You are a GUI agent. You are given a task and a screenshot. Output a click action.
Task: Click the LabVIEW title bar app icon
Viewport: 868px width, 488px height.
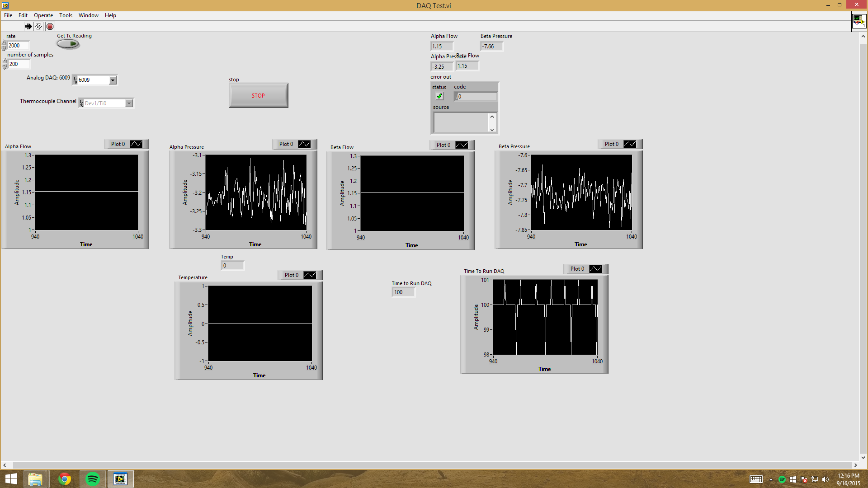point(5,5)
